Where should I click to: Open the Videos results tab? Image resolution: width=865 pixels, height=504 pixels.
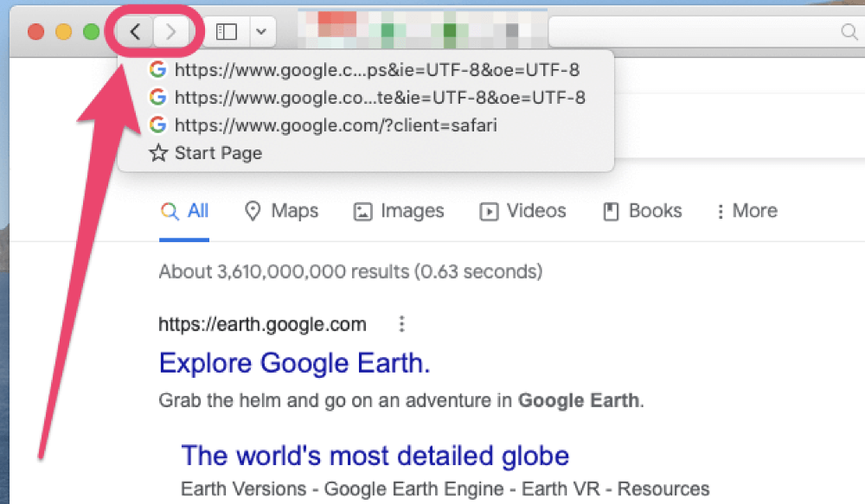523,211
